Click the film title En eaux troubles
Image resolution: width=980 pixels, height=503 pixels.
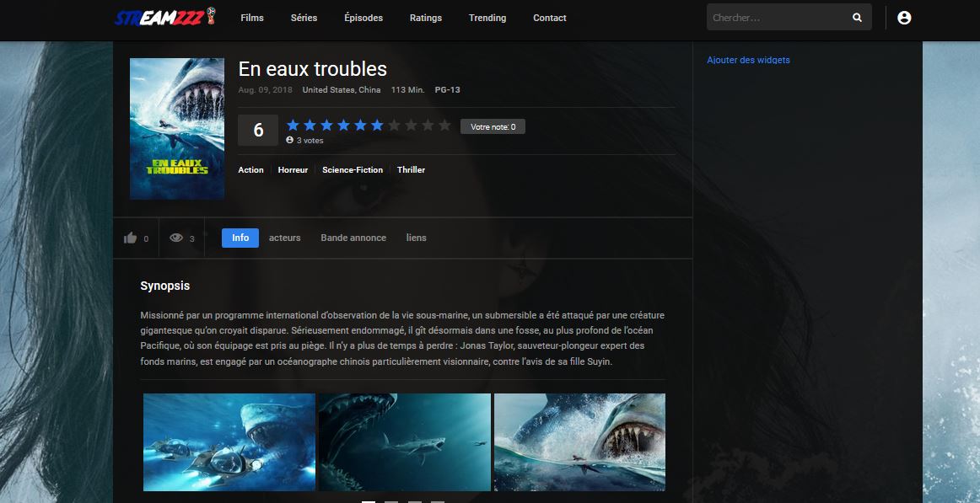pyautogui.click(x=313, y=68)
